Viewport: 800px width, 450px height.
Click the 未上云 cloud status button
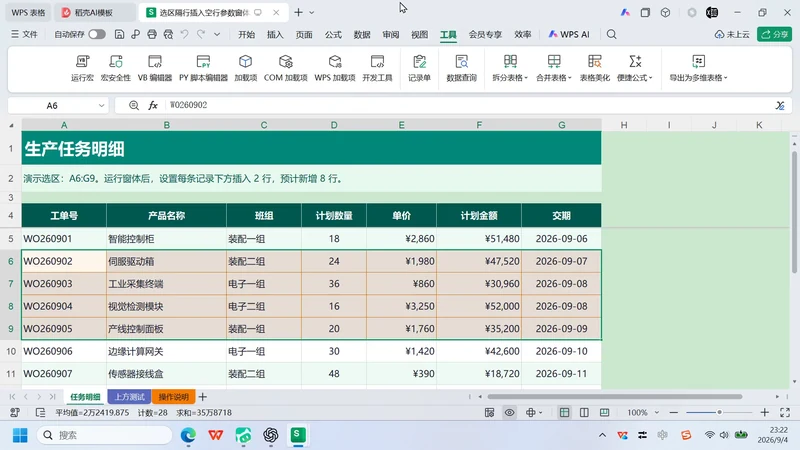coord(732,34)
